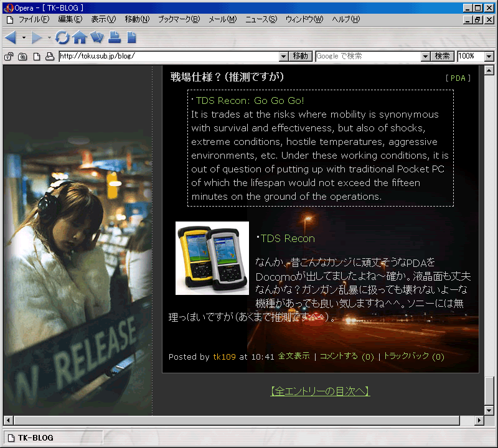Click the padlock security icon beside the address bar
498x448 pixels.
(9, 57)
